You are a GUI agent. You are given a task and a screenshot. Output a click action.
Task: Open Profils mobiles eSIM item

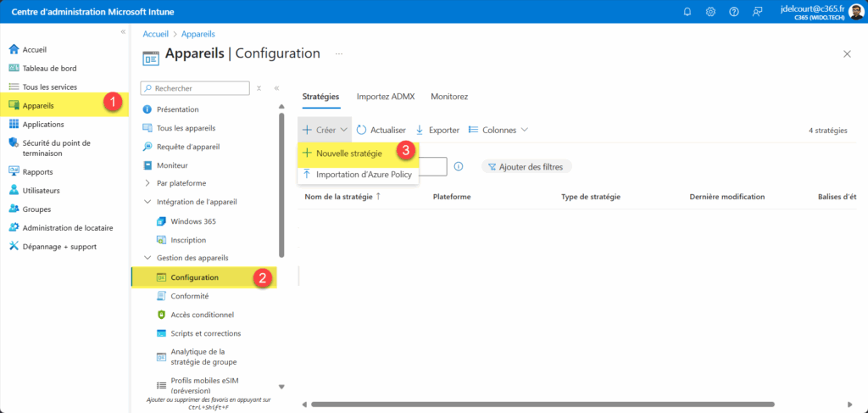(205, 386)
